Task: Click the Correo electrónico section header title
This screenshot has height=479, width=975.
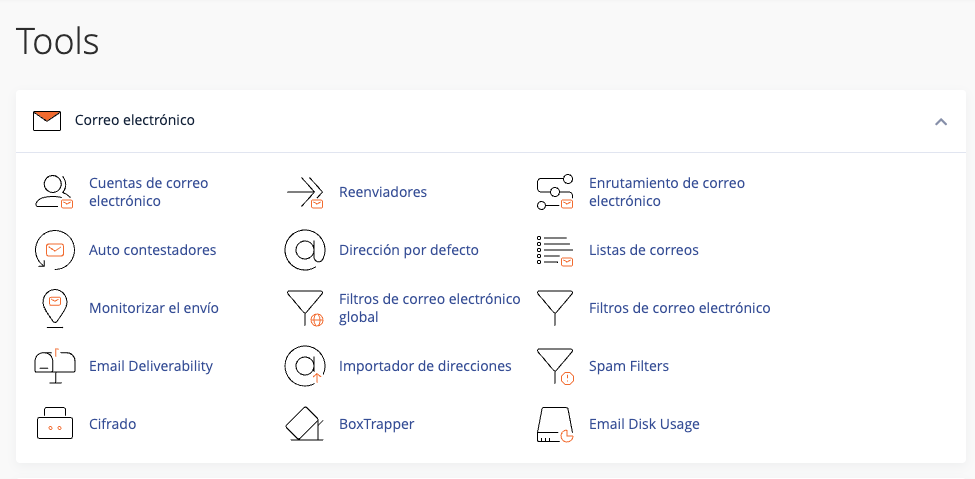Action: (x=135, y=120)
